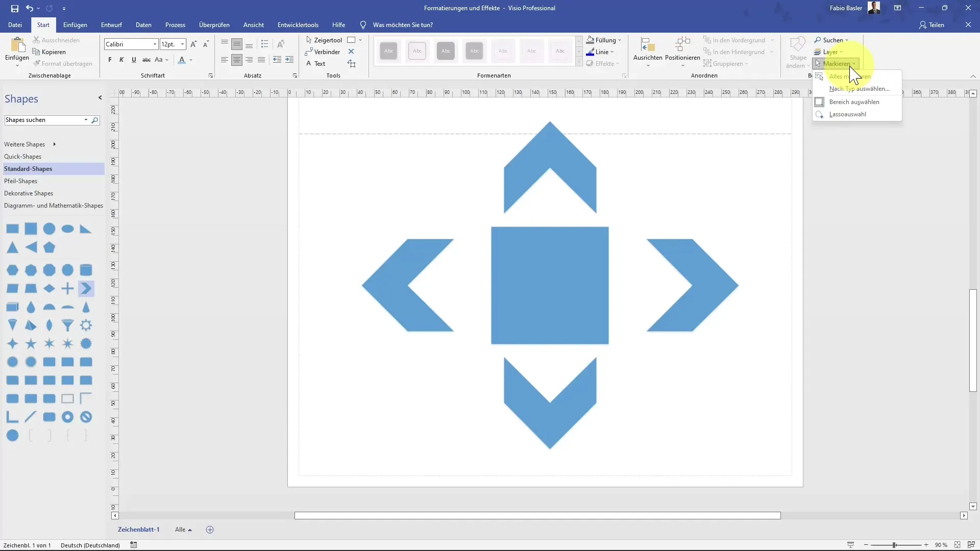Increase paragraph indent icon

click(x=289, y=60)
